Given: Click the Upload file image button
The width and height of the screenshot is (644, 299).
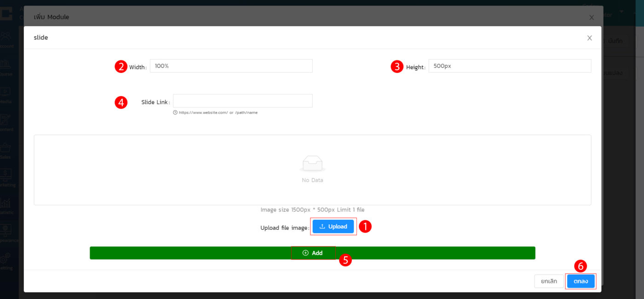Looking at the screenshot, I should (333, 226).
